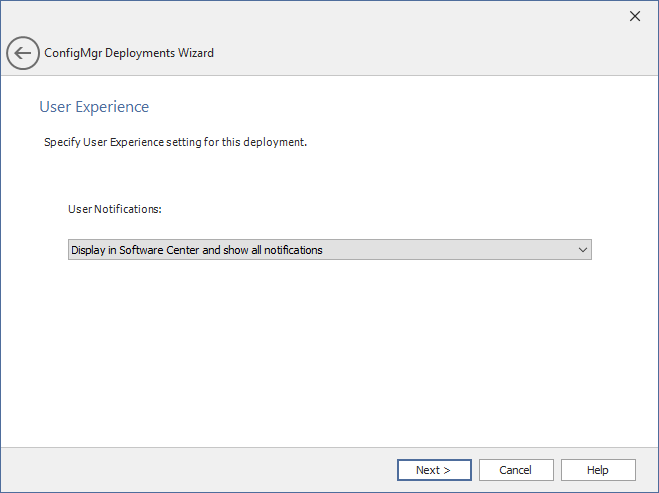This screenshot has width=659, height=493.
Task: Open the User Notifications combo box
Action: [x=329, y=250]
